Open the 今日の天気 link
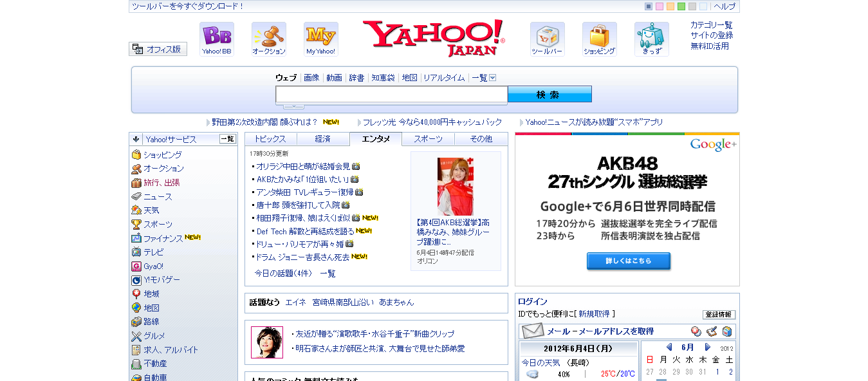 540,362
